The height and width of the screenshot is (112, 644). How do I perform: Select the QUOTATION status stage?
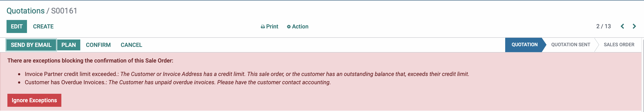tap(524, 45)
